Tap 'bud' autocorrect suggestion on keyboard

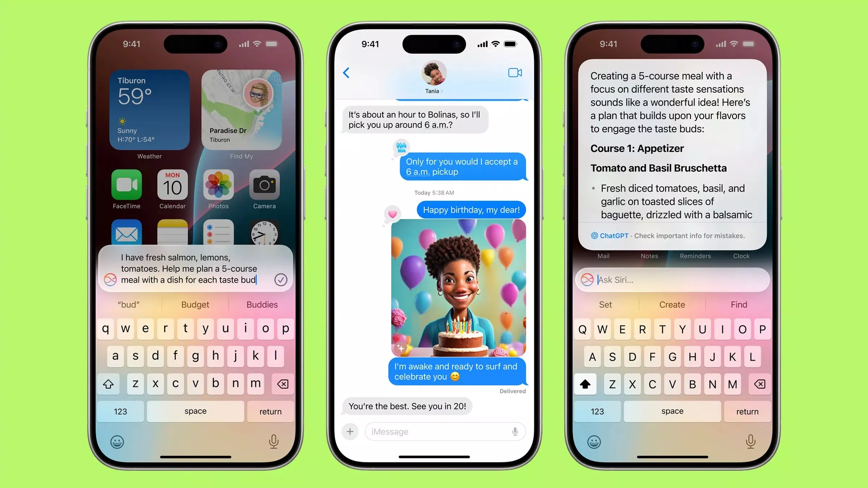coord(129,304)
